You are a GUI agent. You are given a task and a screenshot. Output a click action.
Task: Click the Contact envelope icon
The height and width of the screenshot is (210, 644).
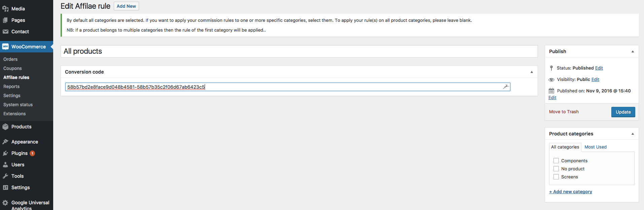coord(5,32)
